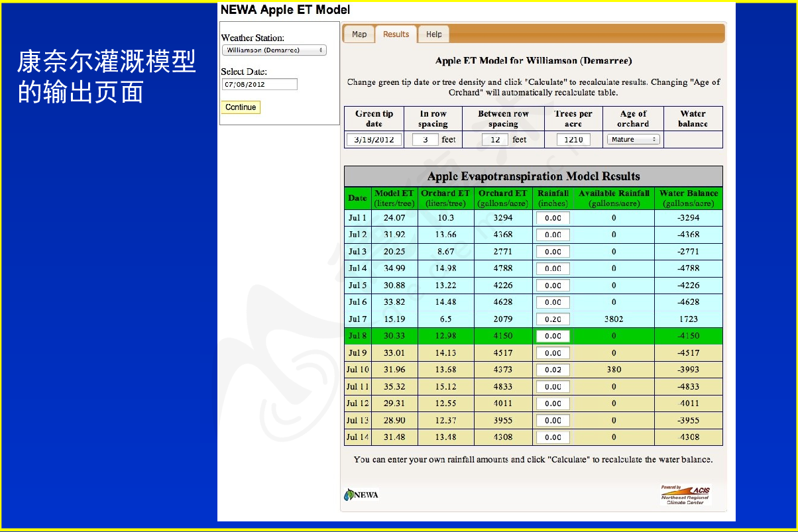Click the Available Rainfall column header
This screenshot has width=798, height=532.
(x=614, y=198)
